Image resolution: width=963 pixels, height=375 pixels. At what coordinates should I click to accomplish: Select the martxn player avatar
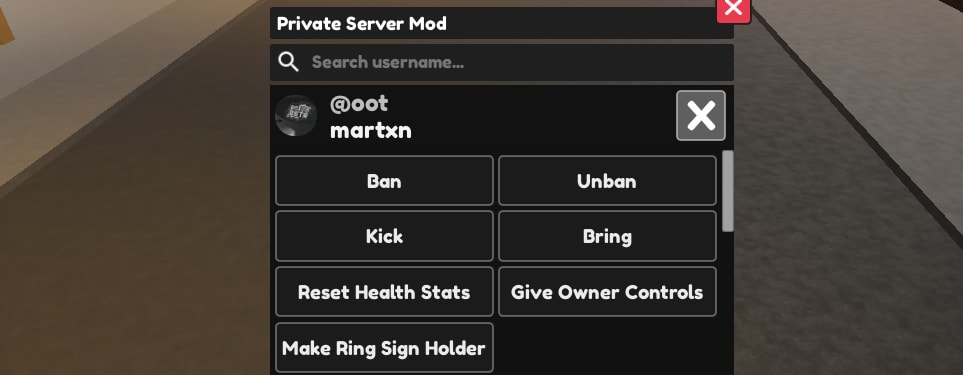(296, 115)
